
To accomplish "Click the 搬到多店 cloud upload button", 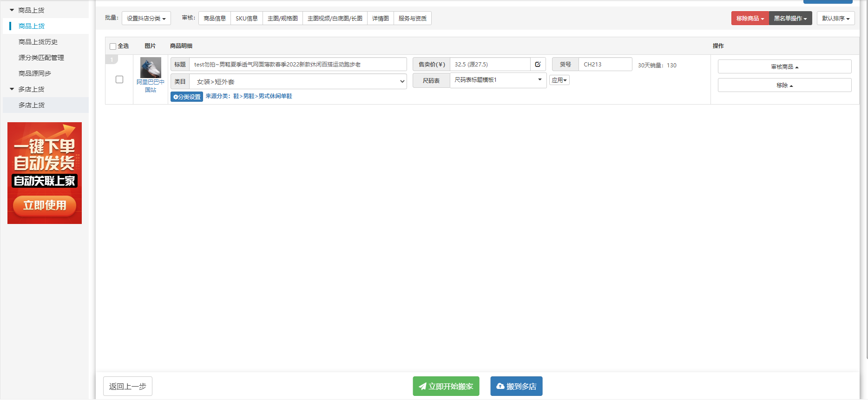I will tap(516, 386).
